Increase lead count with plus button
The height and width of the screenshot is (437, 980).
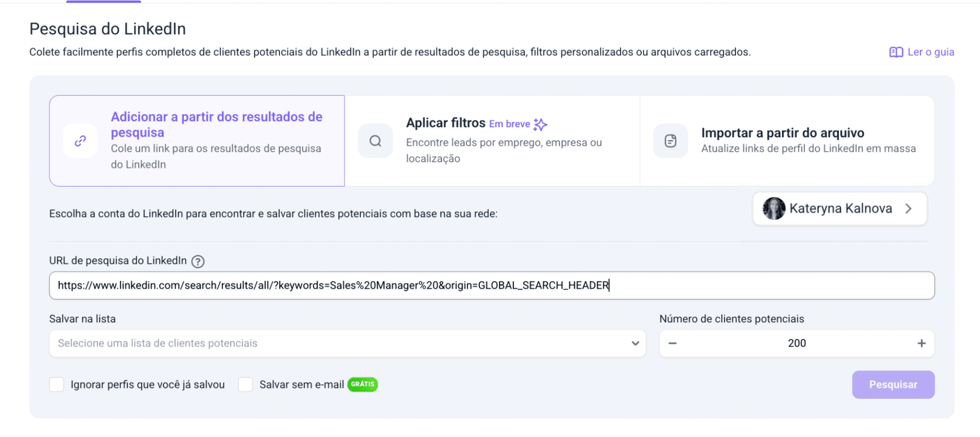pyautogui.click(x=922, y=343)
